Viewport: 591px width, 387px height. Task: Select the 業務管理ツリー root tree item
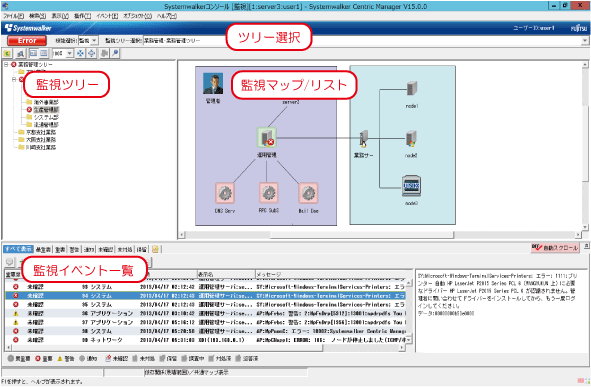click(36, 65)
